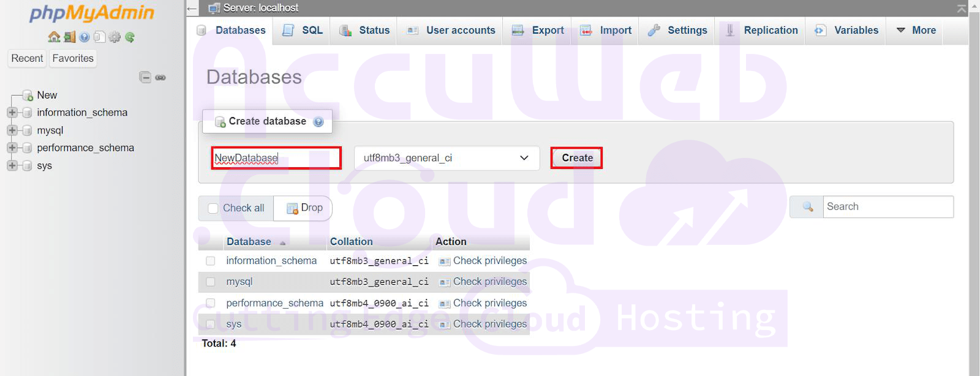Tick the Check all checkbox

tap(213, 208)
